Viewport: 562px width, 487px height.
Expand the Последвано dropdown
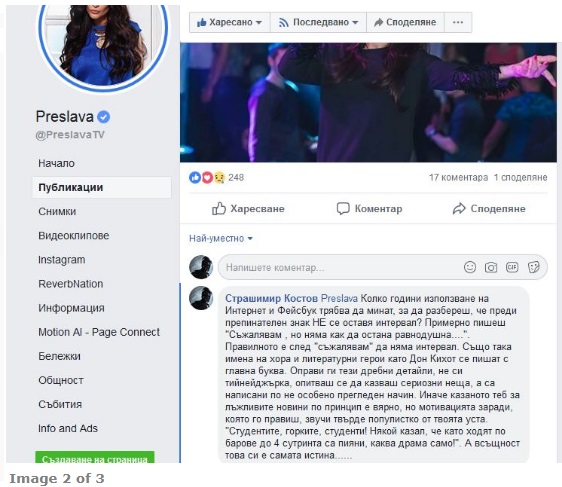pyautogui.click(x=318, y=22)
